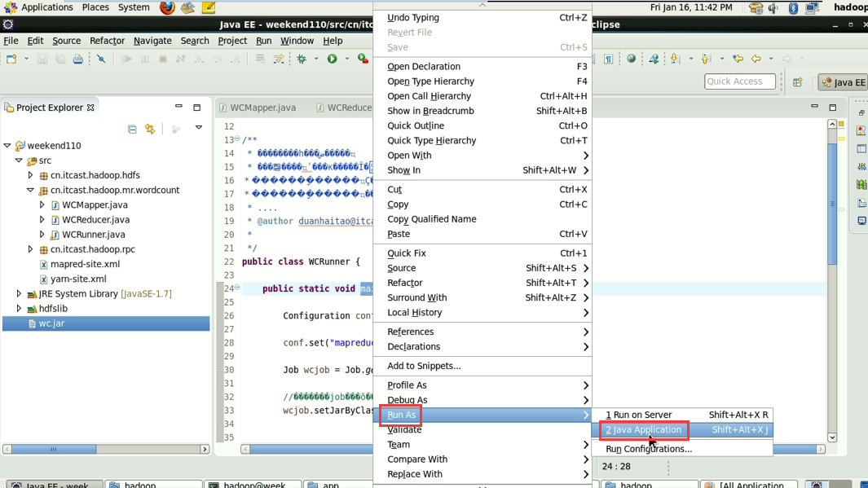868x488 pixels.
Task: Click the editor vertical scroll down arrow
Action: pos(832,437)
